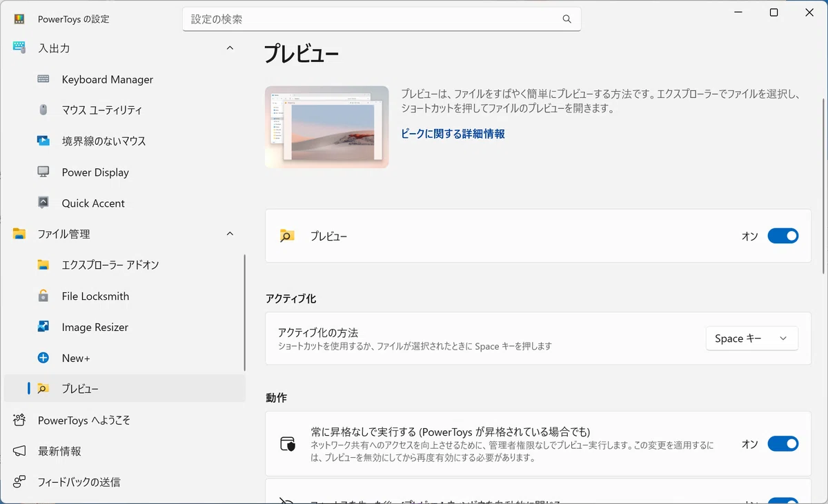828x504 pixels.
Task: Click the Power Display monitor icon
Action: [43, 172]
